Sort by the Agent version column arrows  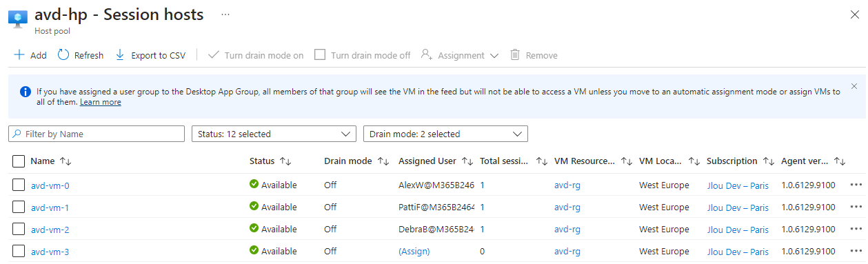pos(840,161)
